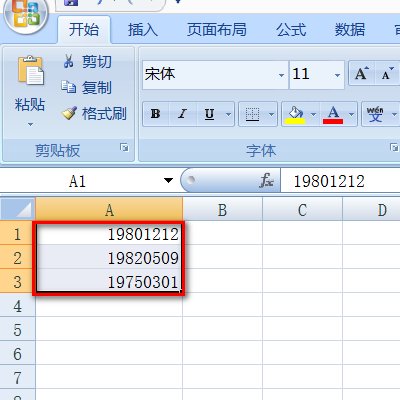
Task: Open the font size dropdown next to 11
Action: tap(337, 75)
